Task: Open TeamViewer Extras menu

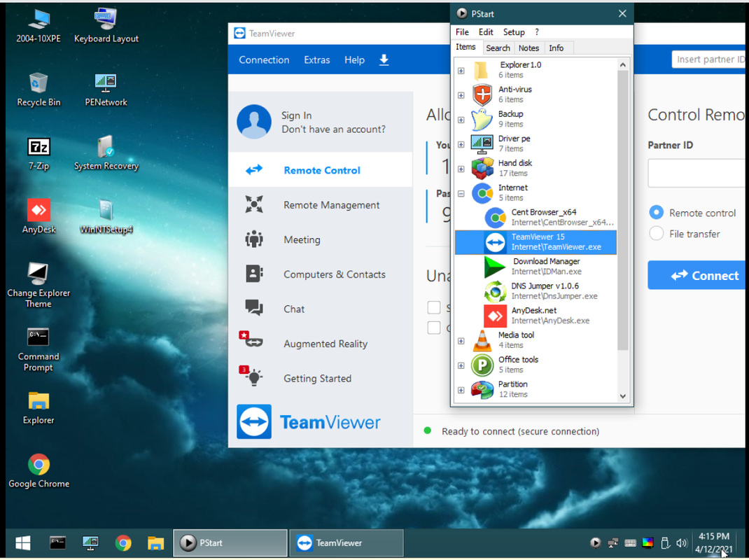Action: [317, 59]
